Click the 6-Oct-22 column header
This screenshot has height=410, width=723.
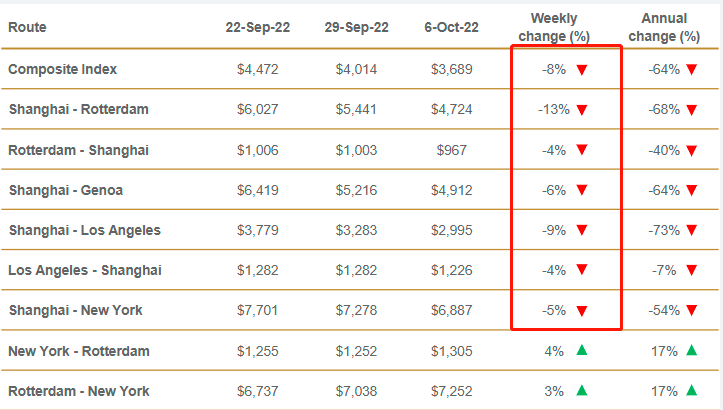tap(454, 28)
